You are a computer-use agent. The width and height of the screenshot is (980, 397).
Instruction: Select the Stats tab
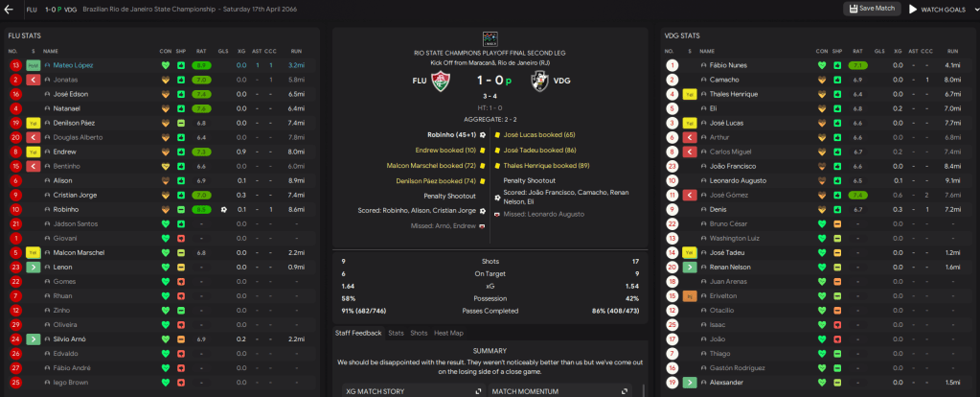tap(396, 333)
